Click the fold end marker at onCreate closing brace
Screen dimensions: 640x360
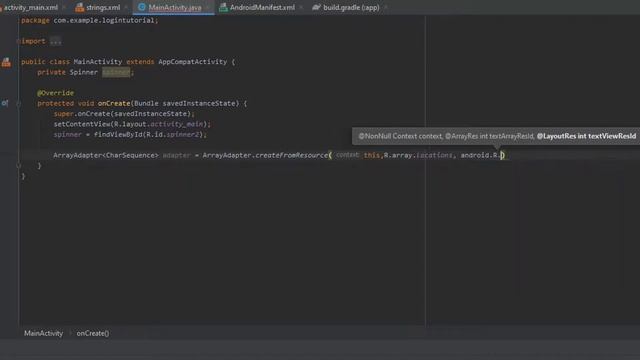point(18,166)
